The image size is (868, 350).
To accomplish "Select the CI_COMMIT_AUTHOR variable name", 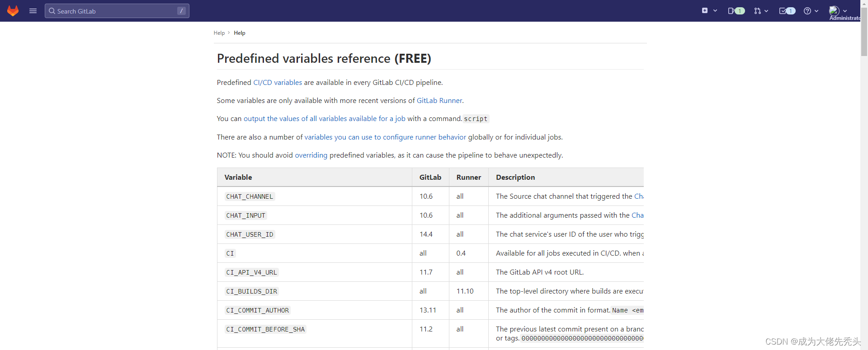I will coord(258,310).
